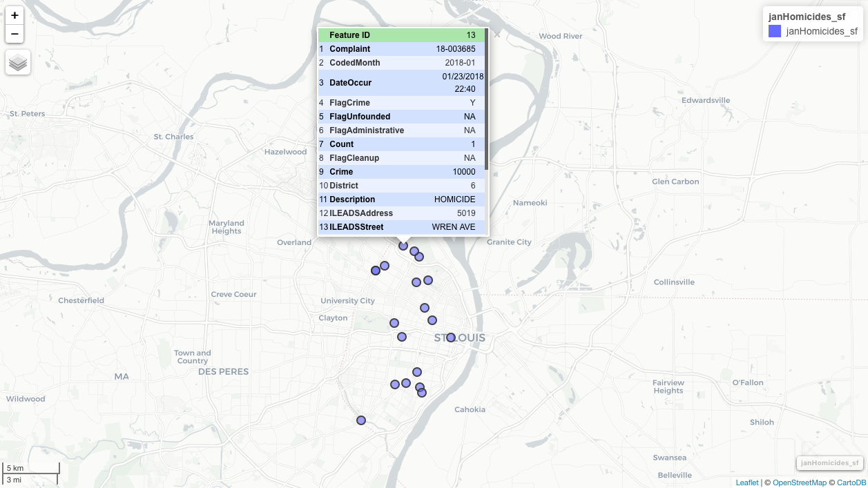868x488 pixels.
Task: Select the Feature ID header row
Action: tap(401, 35)
